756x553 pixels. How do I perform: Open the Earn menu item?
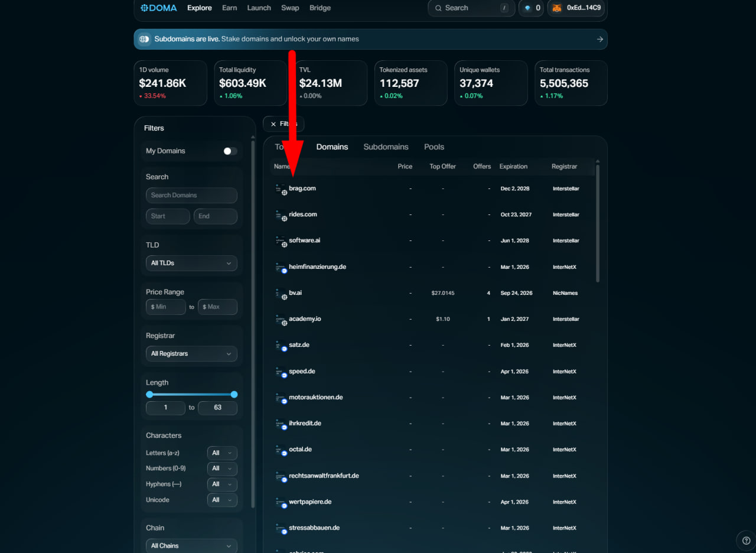coord(229,8)
